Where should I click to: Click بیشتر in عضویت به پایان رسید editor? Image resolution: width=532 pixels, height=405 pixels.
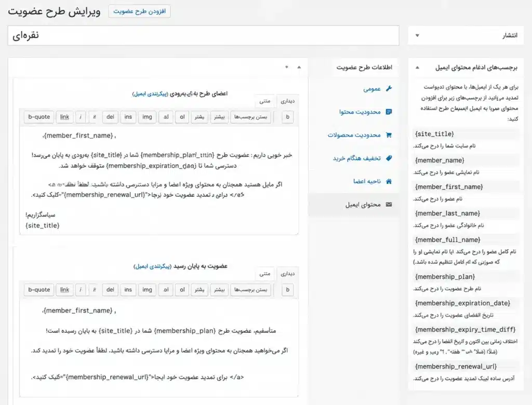click(x=219, y=290)
